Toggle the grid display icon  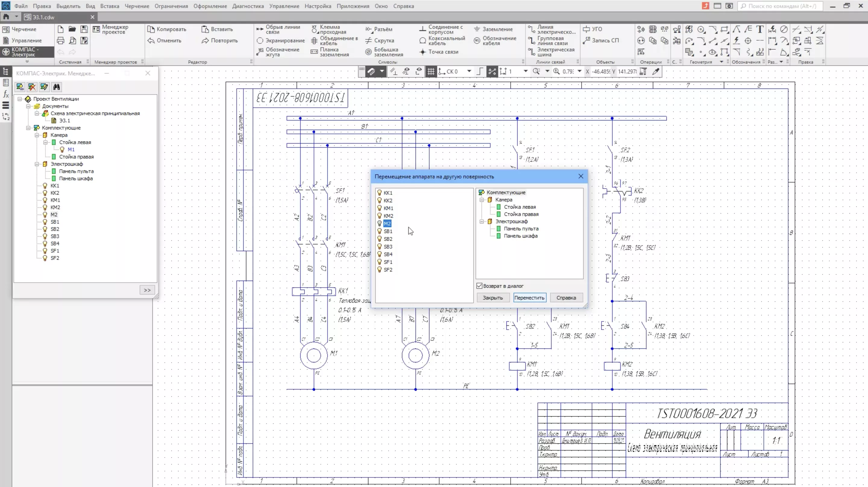(431, 71)
